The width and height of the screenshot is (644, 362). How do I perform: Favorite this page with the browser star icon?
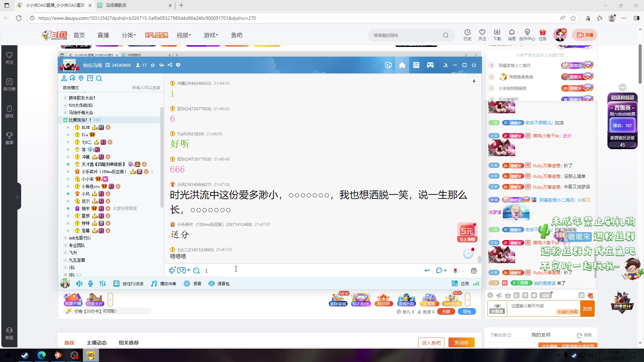573,18
